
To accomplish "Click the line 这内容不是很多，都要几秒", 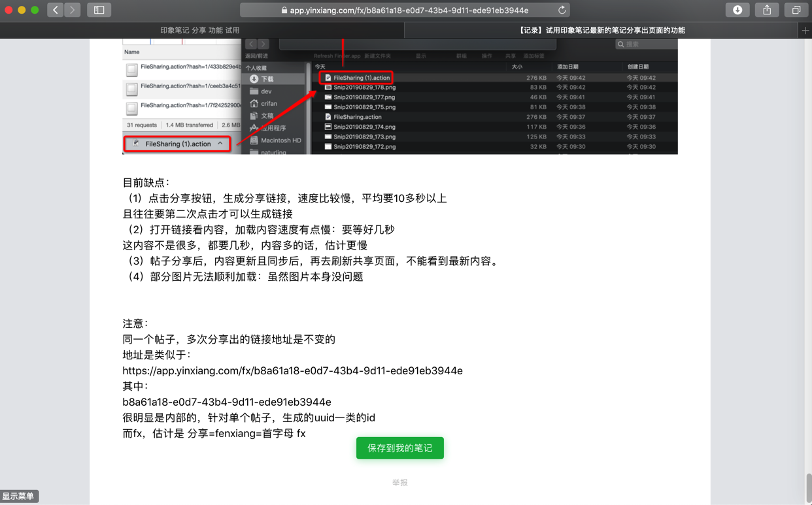I will pos(245,245).
